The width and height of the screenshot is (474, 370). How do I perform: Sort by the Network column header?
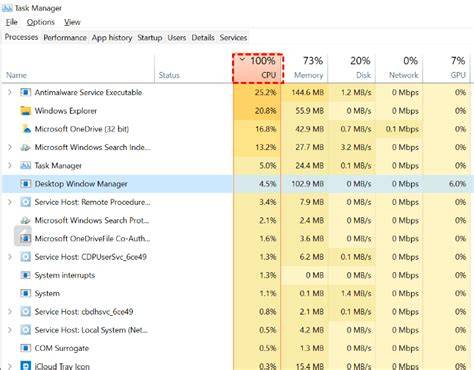[x=399, y=68]
